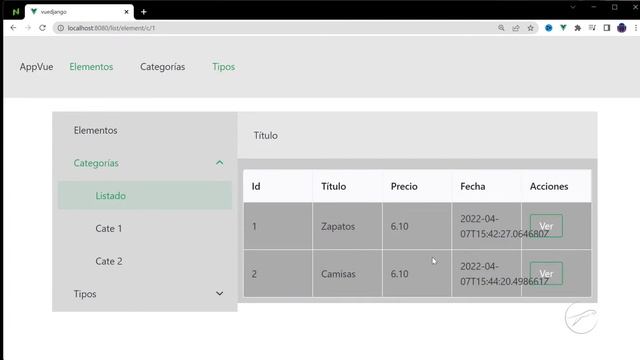This screenshot has height=360, width=640.
Task: Click the 6.10 price in Camisas row
Action: 399,274
